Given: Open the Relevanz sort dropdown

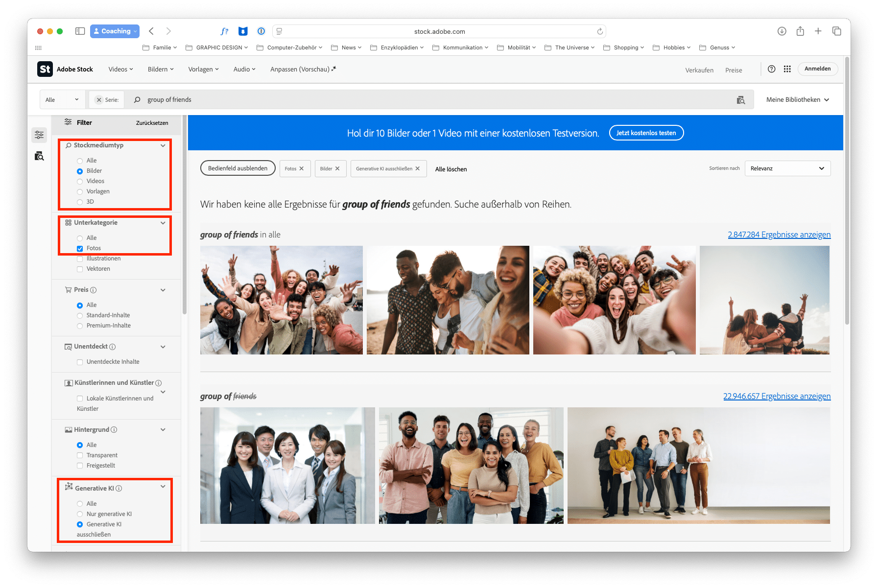Looking at the screenshot, I should [787, 168].
